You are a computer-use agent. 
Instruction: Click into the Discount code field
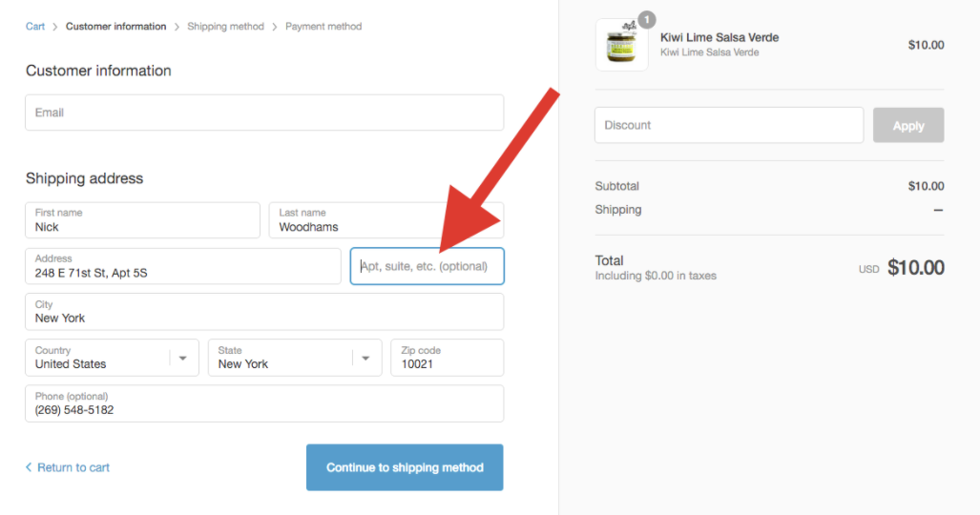(x=729, y=125)
